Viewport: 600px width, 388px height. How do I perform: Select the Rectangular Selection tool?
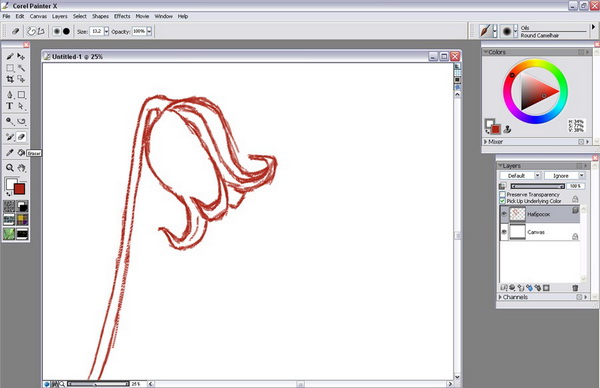pyautogui.click(x=10, y=68)
